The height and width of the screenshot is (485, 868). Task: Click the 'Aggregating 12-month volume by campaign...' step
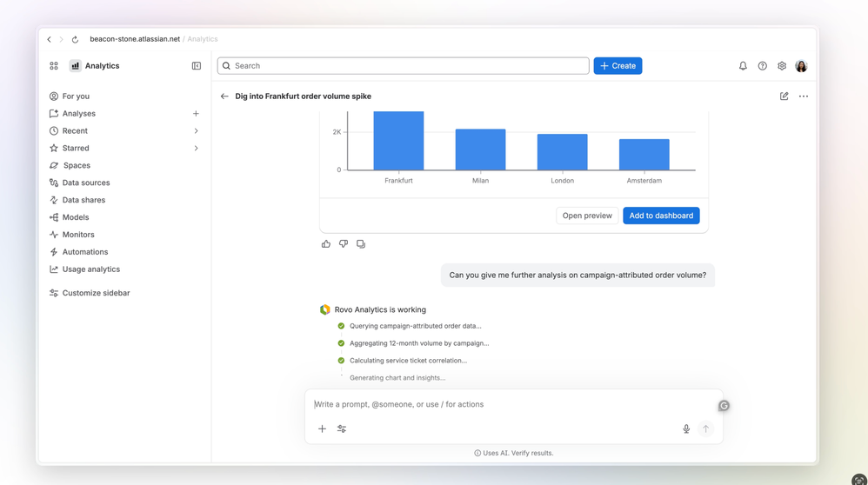pos(419,343)
